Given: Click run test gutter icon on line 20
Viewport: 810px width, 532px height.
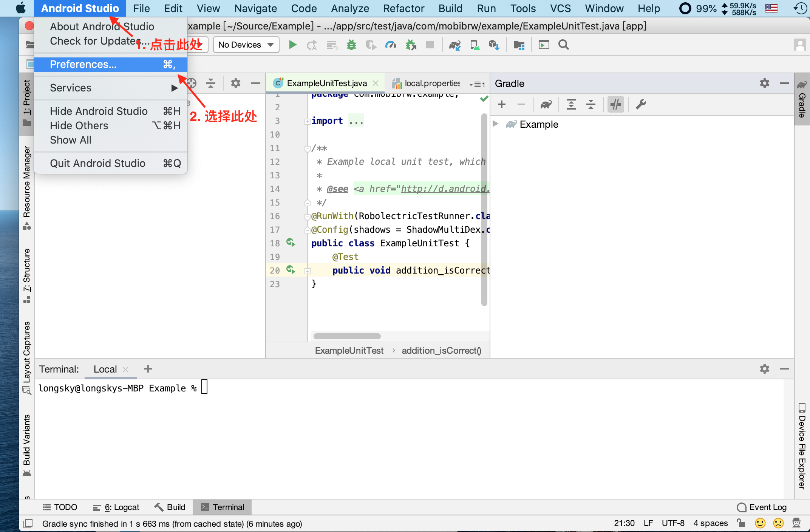Looking at the screenshot, I should [291, 270].
